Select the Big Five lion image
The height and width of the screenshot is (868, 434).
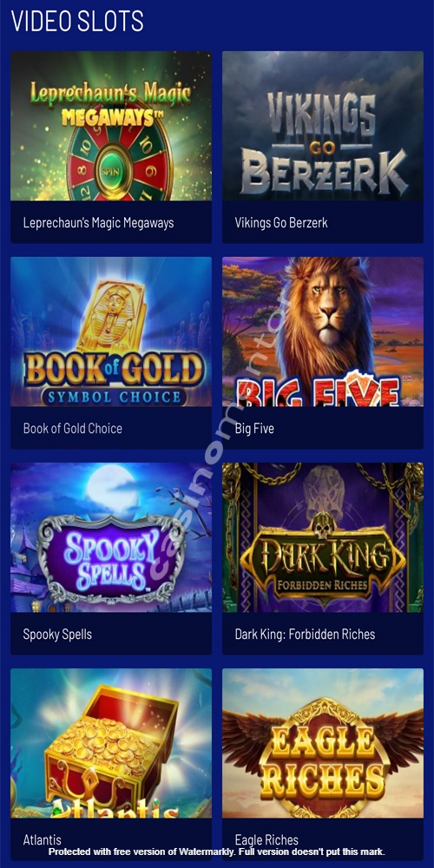pos(323,332)
